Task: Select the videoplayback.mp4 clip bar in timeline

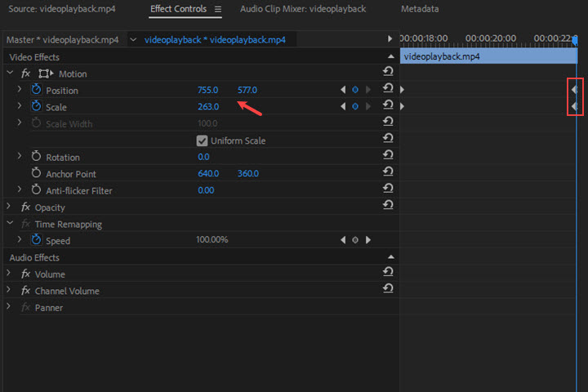Action: 488,56
